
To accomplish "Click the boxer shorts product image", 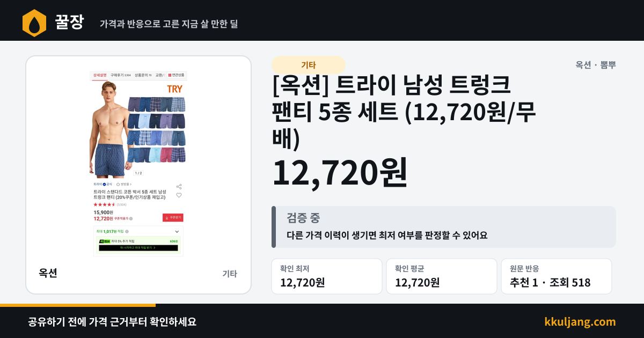I will (138, 122).
